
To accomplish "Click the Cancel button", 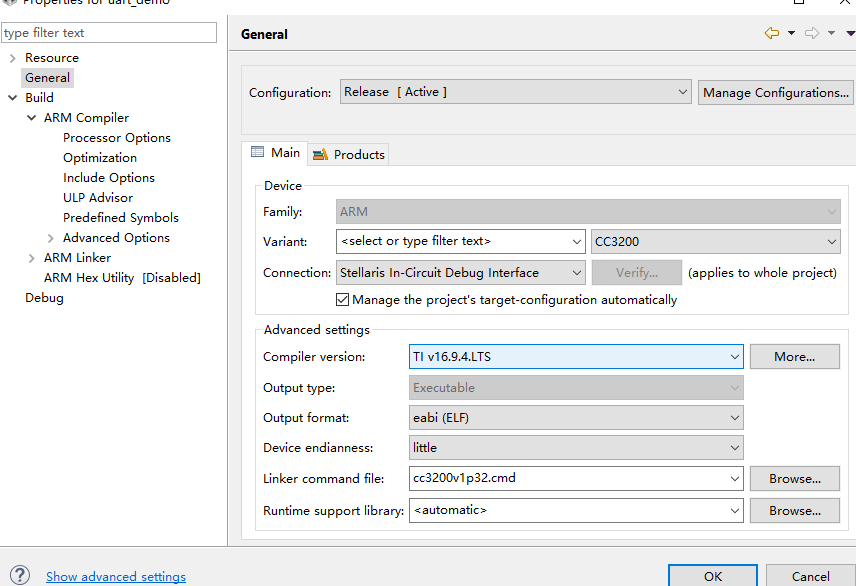I will pos(811,576).
